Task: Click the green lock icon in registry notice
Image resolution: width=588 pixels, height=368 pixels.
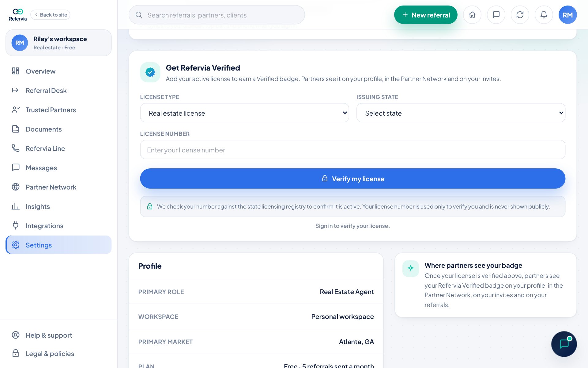Action: pos(150,206)
